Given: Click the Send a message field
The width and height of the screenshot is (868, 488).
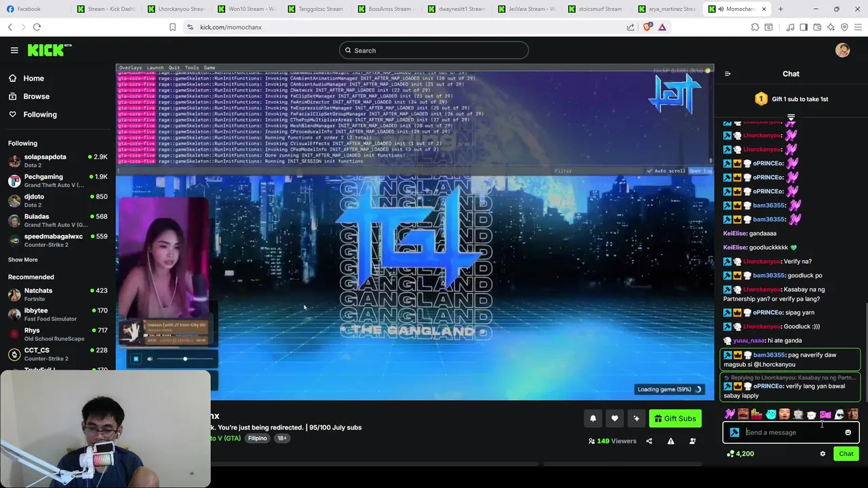Looking at the screenshot, I should [x=791, y=432].
